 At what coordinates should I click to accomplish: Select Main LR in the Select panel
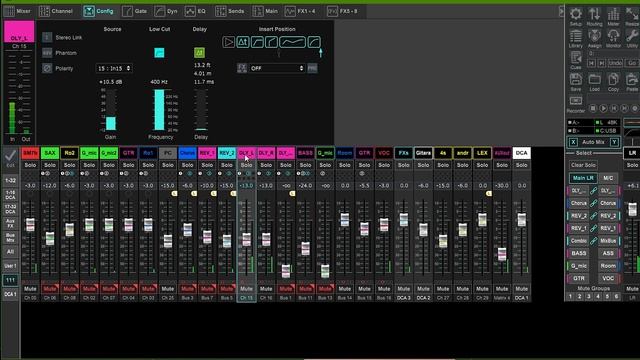click(583, 178)
